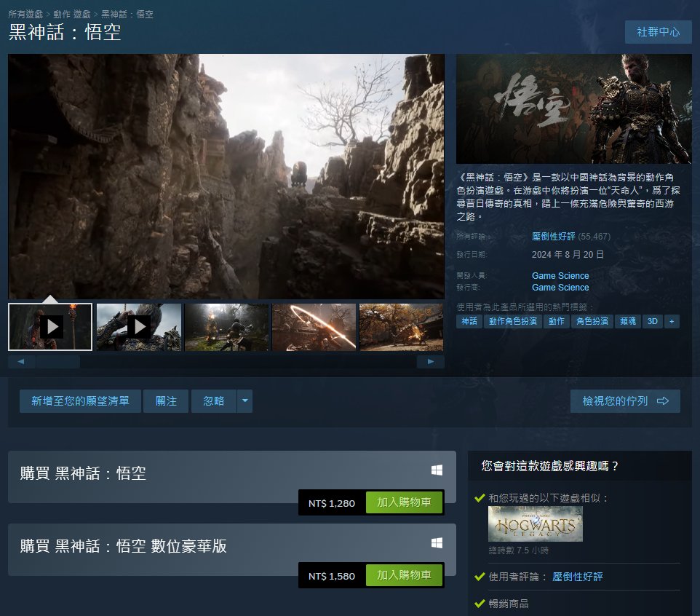Click the plus button to add tags
Image resolution: width=700 pixels, height=616 pixels.
pyautogui.click(x=672, y=321)
